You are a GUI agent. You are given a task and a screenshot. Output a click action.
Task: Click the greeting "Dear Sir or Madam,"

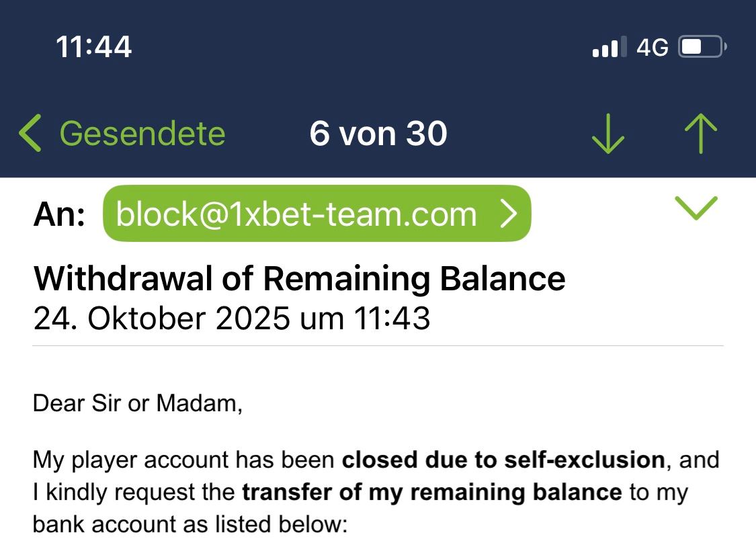[137, 404]
